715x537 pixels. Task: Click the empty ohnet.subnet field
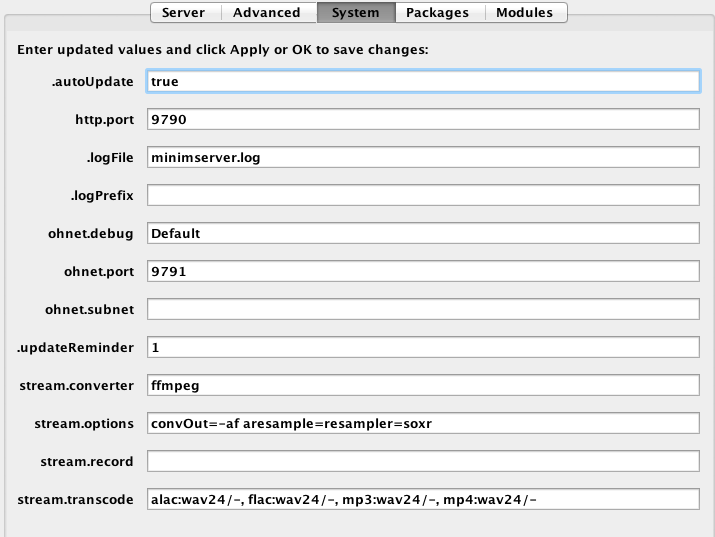pyautogui.click(x=423, y=309)
